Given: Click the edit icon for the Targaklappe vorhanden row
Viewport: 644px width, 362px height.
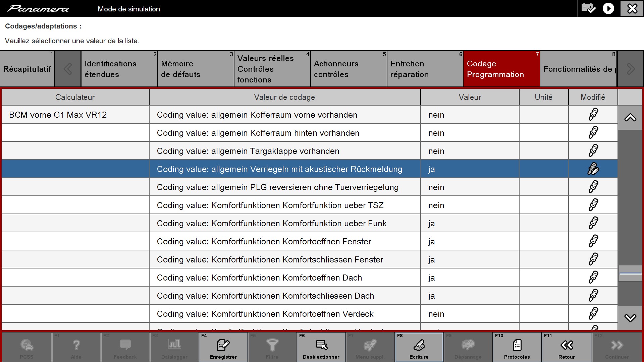Looking at the screenshot, I should tap(593, 151).
